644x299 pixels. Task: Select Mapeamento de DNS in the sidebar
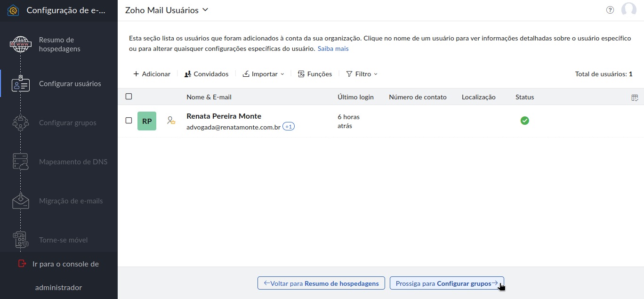tap(73, 162)
